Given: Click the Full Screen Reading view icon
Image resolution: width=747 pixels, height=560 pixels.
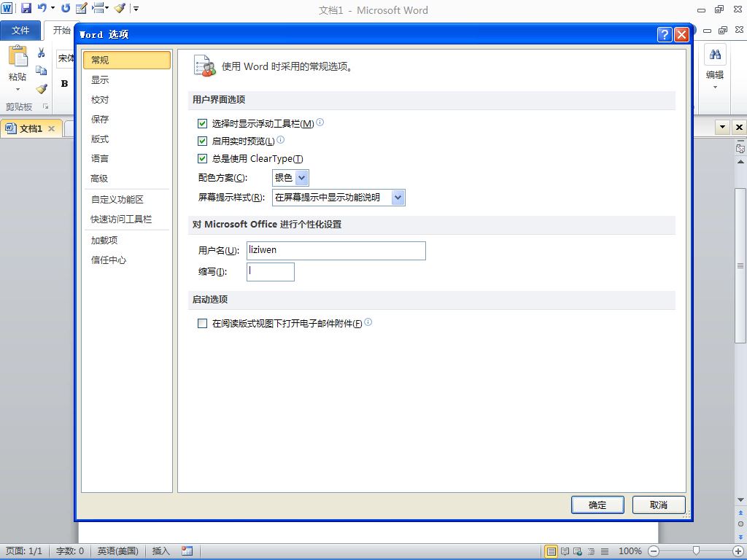Looking at the screenshot, I should 565,551.
